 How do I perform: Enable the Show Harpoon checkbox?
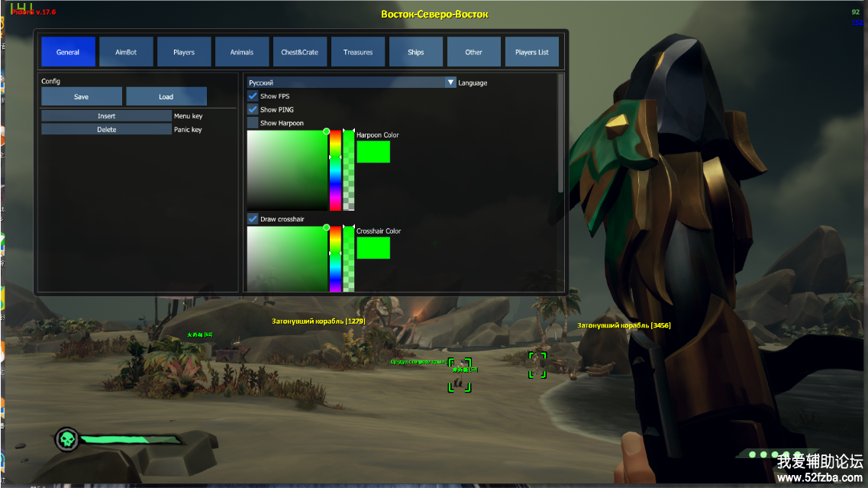click(x=253, y=123)
